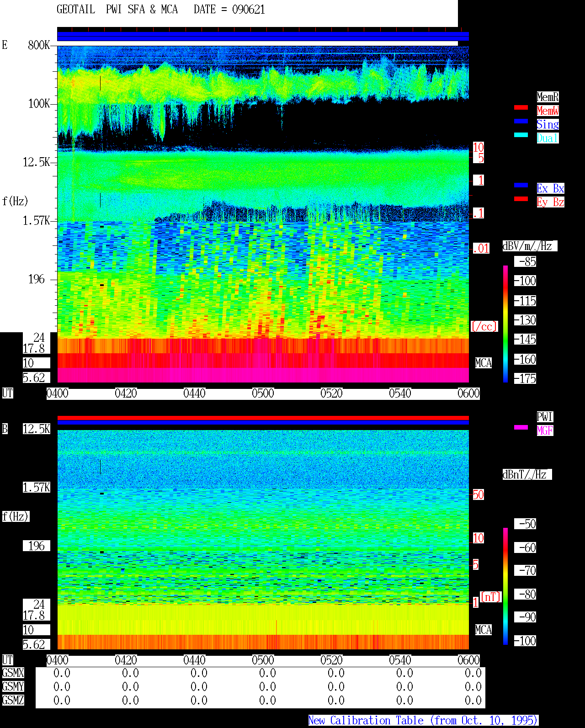Click the red Ey Bz legend swatch
585x728 pixels.
click(521, 199)
